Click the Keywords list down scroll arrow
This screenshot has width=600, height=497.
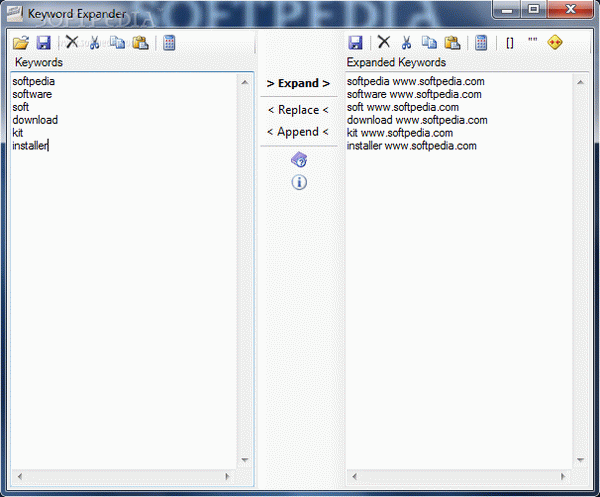pos(245,460)
